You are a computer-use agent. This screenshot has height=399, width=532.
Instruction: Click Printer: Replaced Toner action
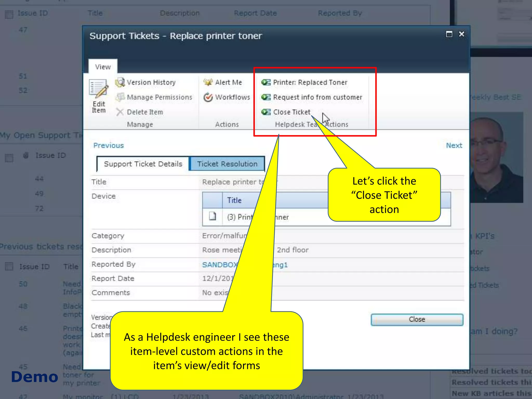[x=310, y=82]
